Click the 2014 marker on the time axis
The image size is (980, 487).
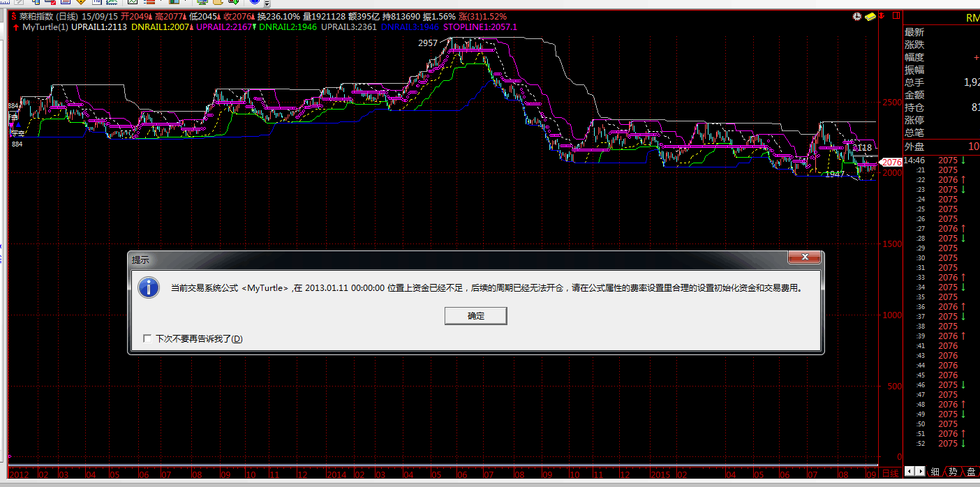point(338,473)
